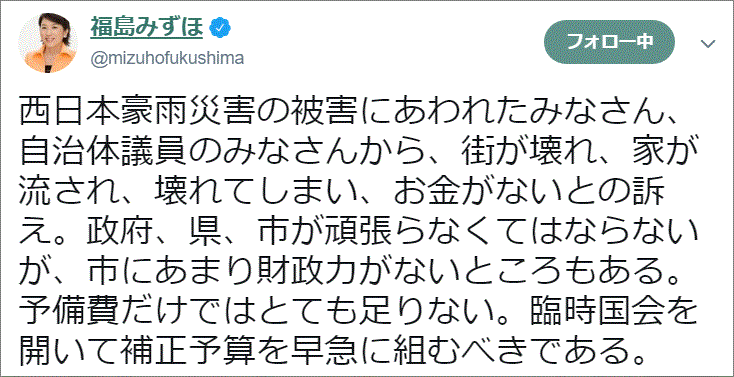
Task: Open the display name 福島みずほ link
Action: click(x=147, y=29)
